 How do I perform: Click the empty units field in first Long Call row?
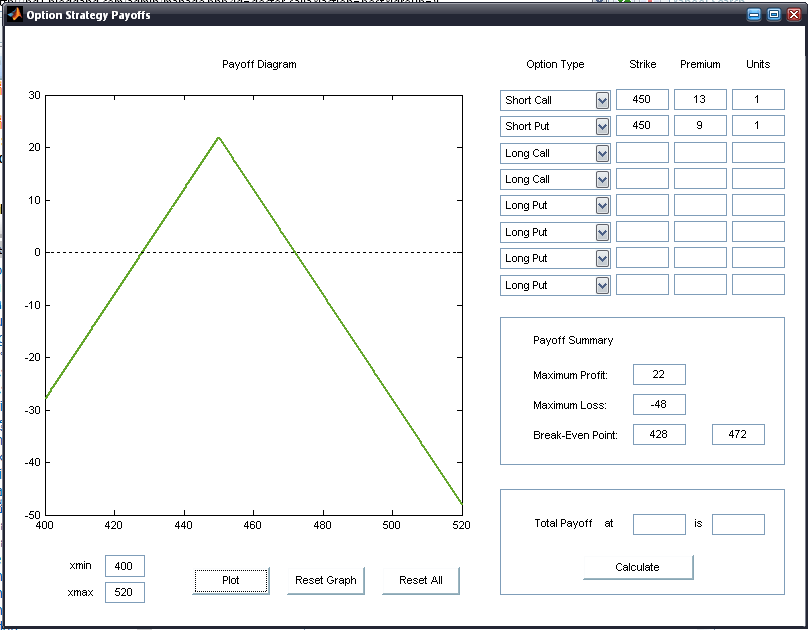coord(758,152)
